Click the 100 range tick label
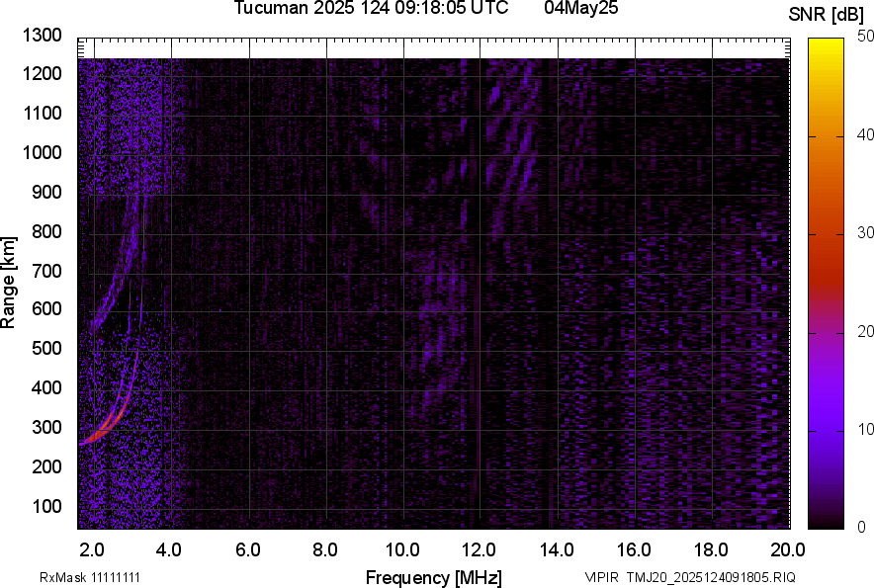 pyautogui.click(x=46, y=506)
